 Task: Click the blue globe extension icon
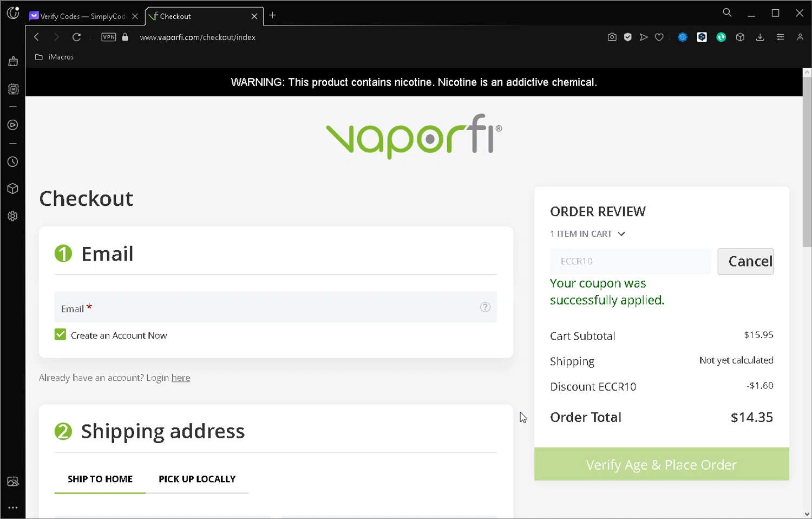[x=683, y=37]
